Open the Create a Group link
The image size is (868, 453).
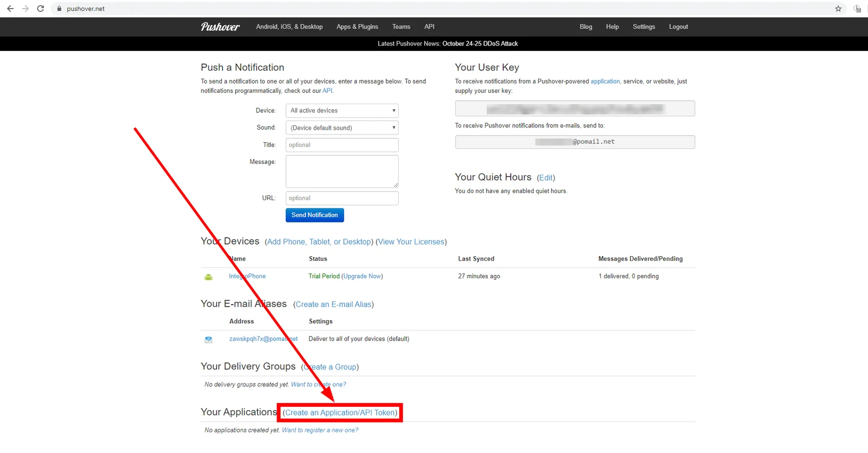pyautogui.click(x=330, y=367)
